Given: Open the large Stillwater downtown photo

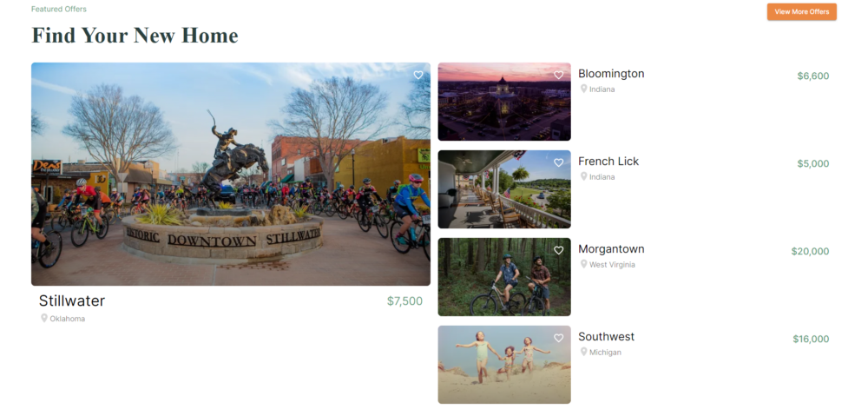Looking at the screenshot, I should pos(231,174).
